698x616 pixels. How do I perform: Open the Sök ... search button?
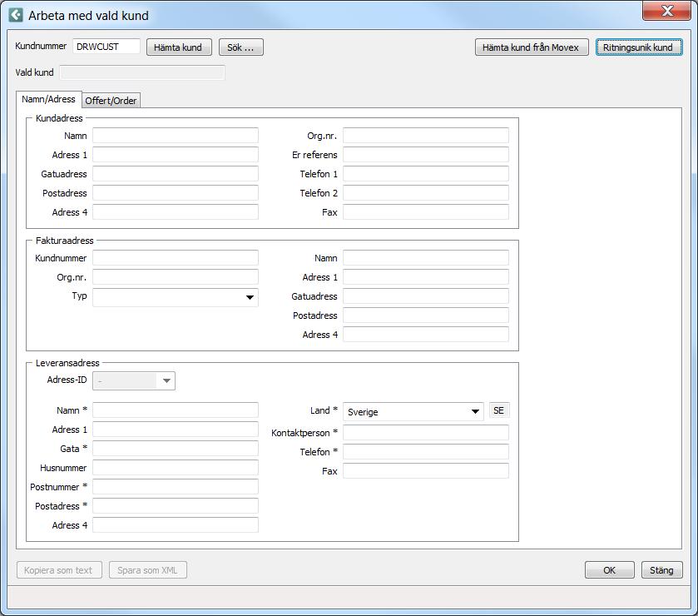point(240,47)
